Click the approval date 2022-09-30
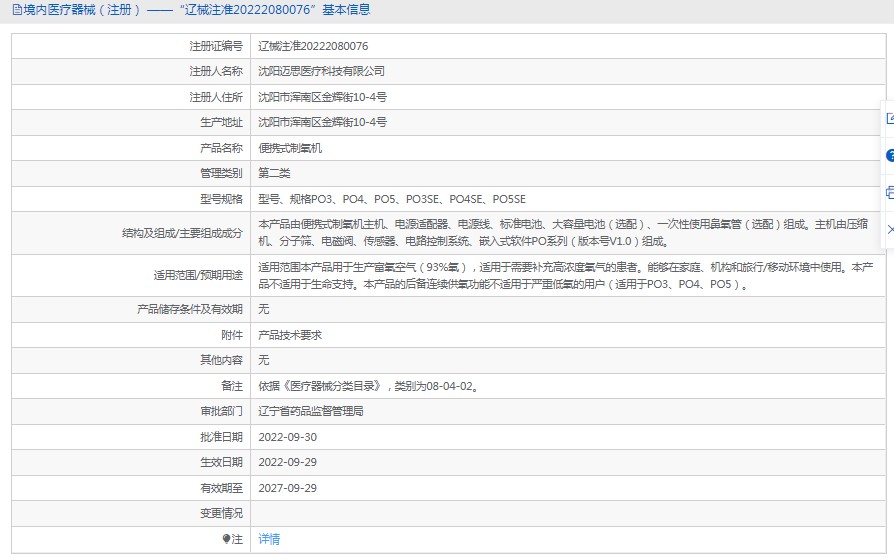The width and height of the screenshot is (894, 560). (287, 437)
